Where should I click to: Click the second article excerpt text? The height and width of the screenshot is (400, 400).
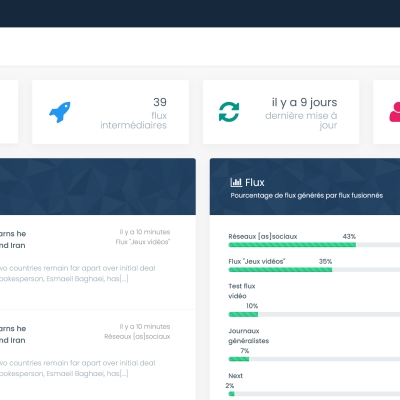pyautogui.click(x=77, y=368)
